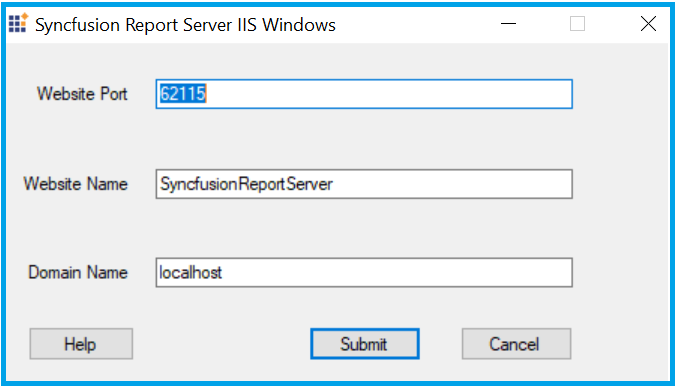Click into the Website Port field
The width and height of the screenshot is (676, 389).
point(364,94)
